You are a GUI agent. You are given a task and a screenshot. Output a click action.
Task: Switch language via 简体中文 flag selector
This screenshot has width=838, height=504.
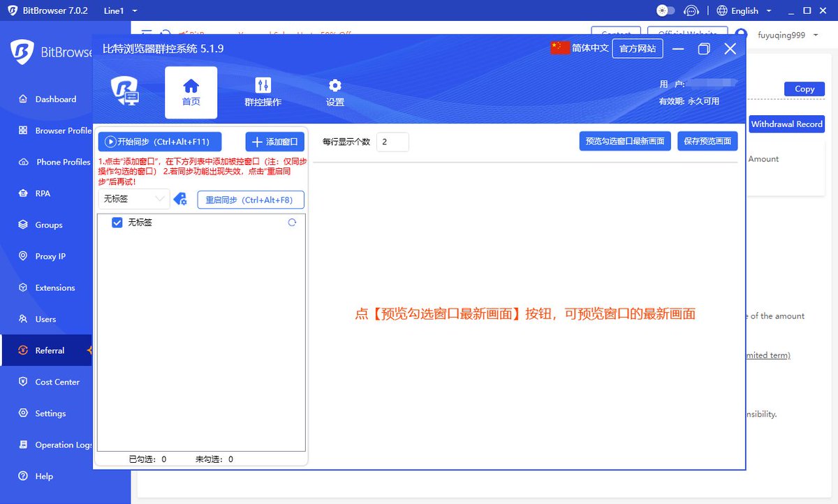pyautogui.click(x=580, y=48)
